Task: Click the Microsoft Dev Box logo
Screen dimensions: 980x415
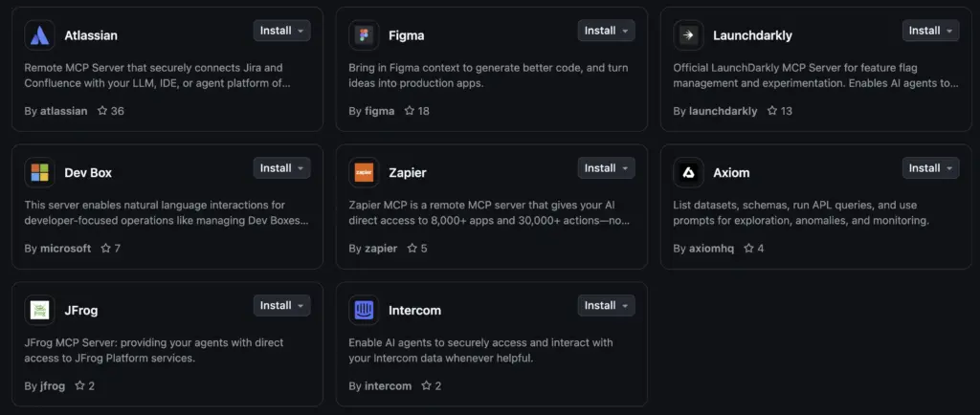Action: [39, 172]
